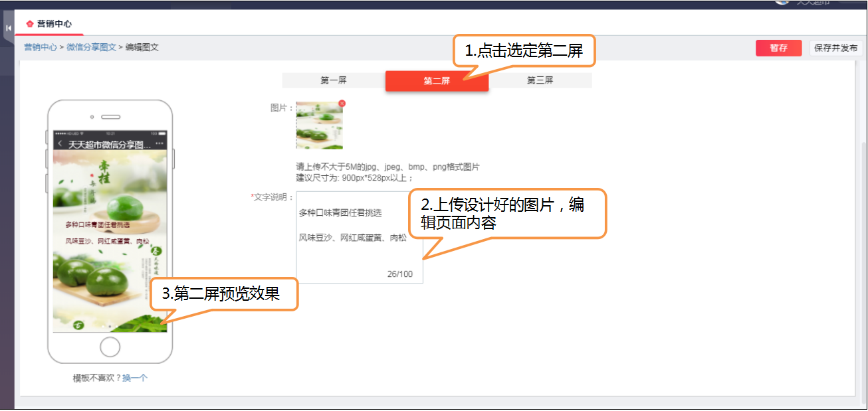Screen dimensions: 868x411
Task: Remove the uploaded image via red X icon
Action: [344, 102]
